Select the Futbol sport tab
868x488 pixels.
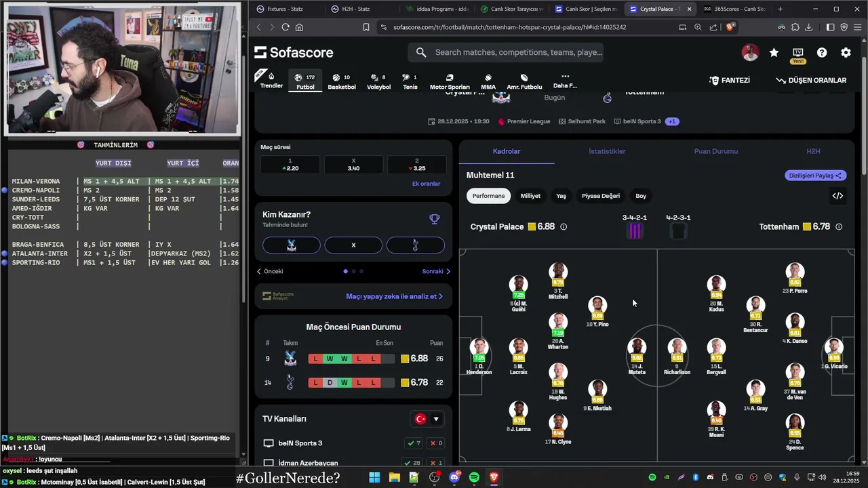click(x=305, y=81)
